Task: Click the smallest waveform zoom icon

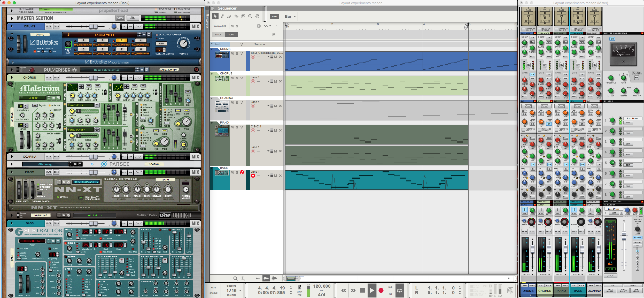Action: (x=258, y=278)
